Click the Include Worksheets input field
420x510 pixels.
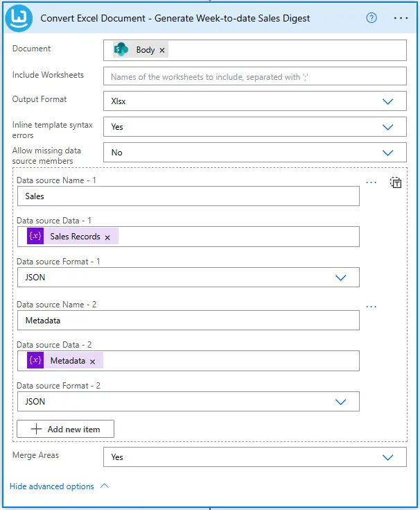255,76
